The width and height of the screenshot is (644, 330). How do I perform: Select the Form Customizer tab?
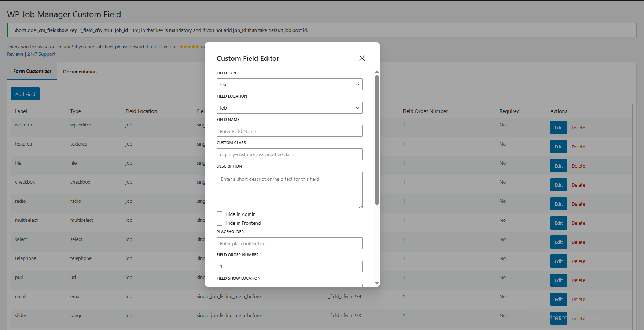[32, 71]
